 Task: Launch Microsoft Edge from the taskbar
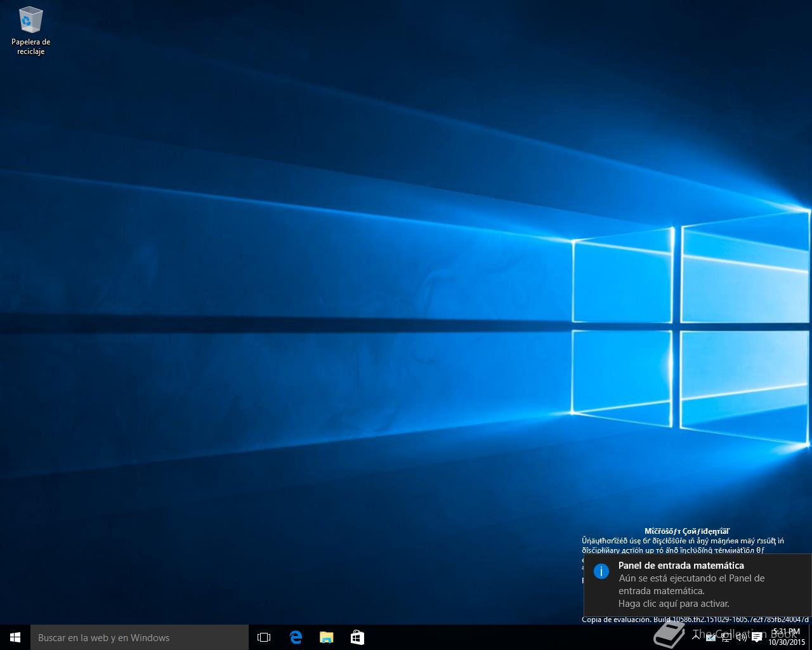295,637
